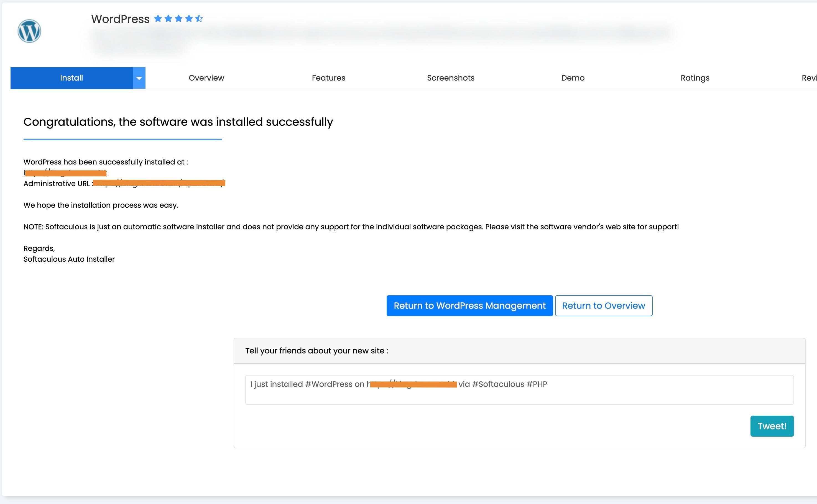817x504 pixels.
Task: Open the redacted installed site URL link
Action: [x=65, y=173]
